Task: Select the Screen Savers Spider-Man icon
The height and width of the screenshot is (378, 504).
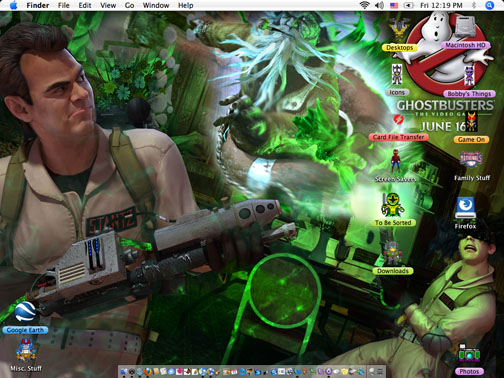Action: tap(396, 162)
